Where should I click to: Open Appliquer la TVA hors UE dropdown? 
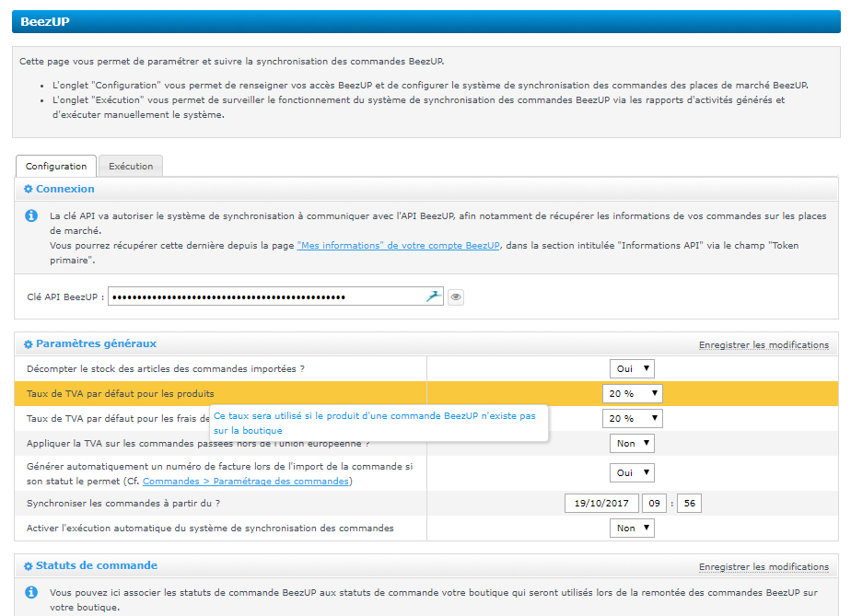click(632, 444)
